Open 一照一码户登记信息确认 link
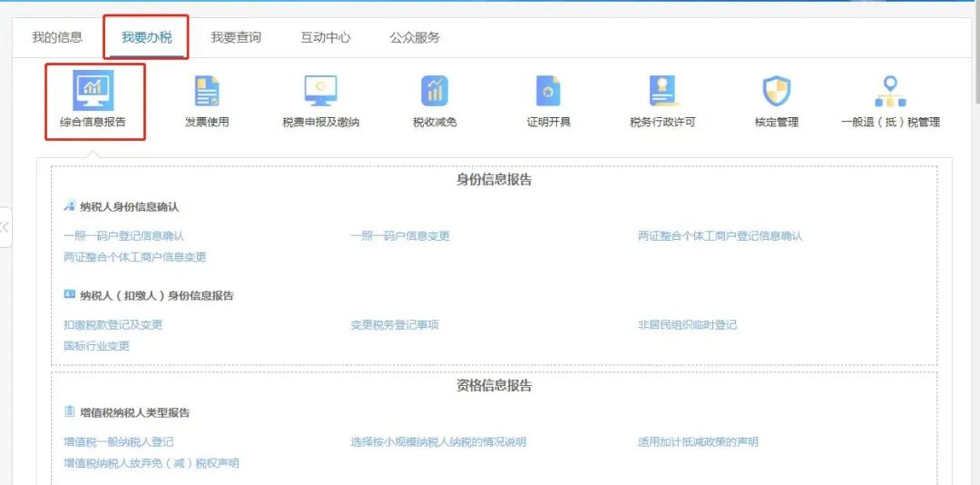This screenshot has width=980, height=485. 124,236
